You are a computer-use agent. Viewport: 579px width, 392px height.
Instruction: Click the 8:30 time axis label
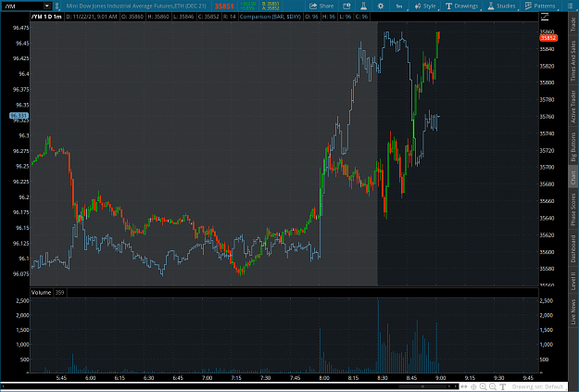(x=383, y=377)
